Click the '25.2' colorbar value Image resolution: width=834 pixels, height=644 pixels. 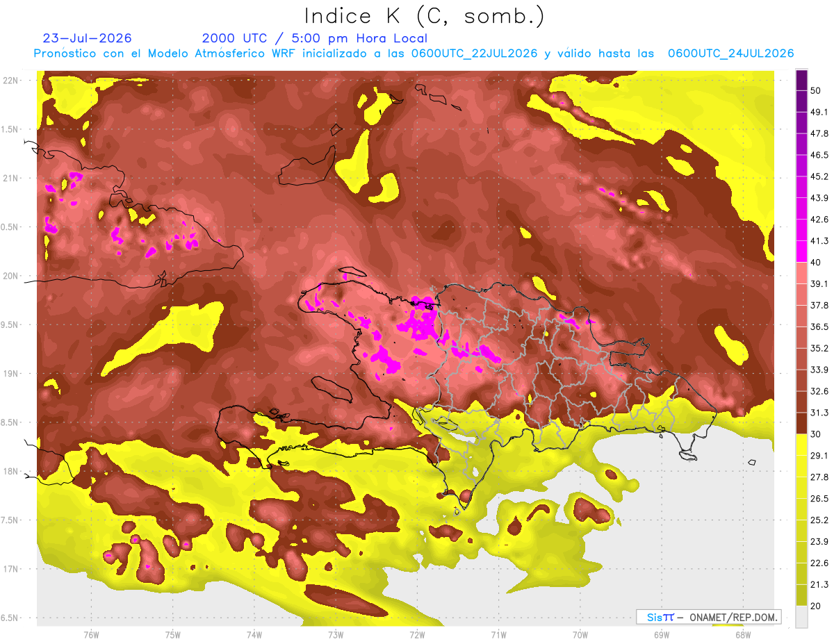819,520
